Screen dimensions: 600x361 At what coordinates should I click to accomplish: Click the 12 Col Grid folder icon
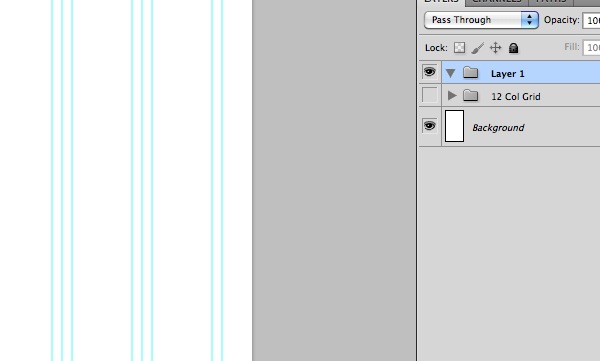point(470,95)
